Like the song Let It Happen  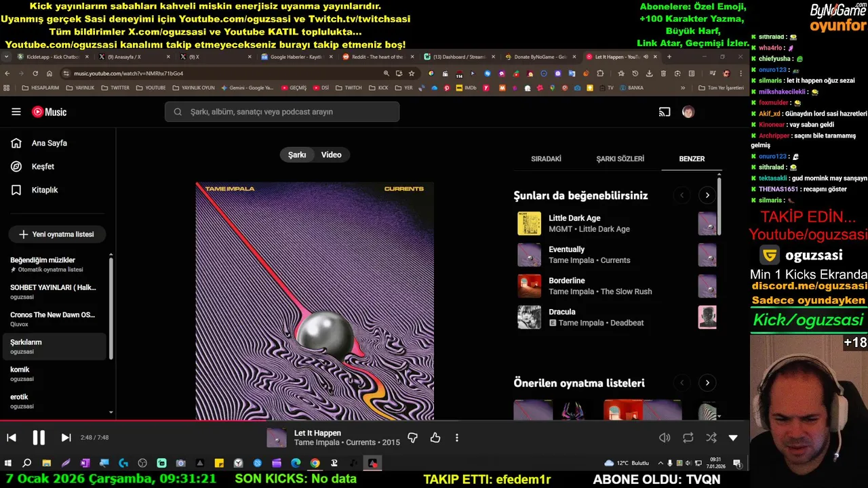(x=435, y=438)
